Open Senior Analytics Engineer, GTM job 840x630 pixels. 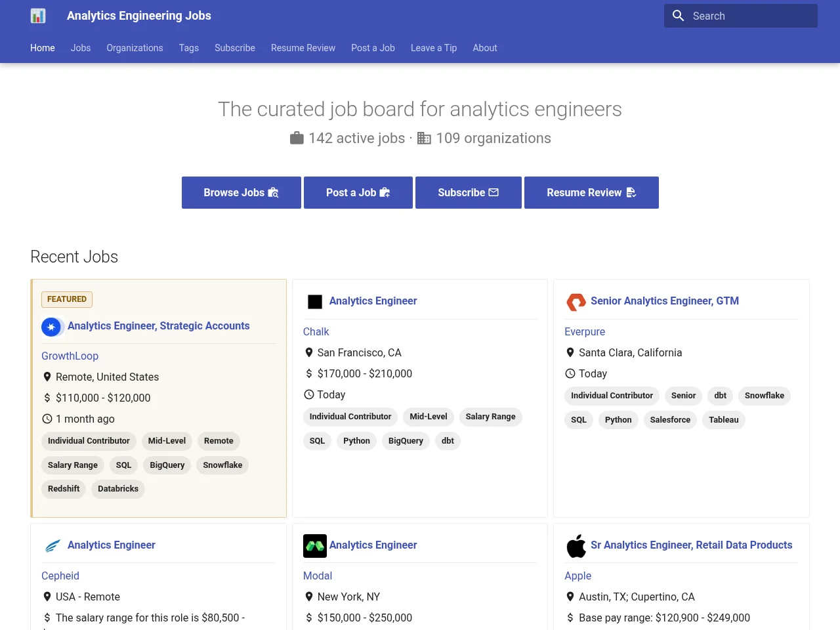click(665, 301)
